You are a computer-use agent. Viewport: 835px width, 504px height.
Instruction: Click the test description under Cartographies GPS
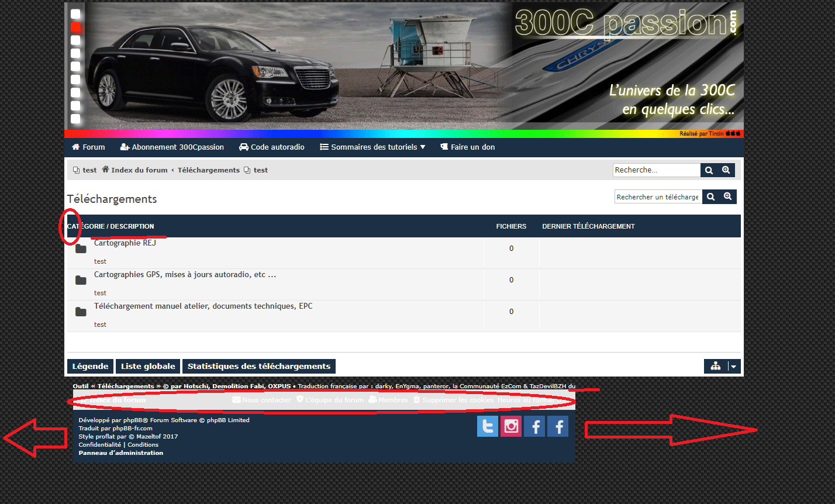coord(100,293)
